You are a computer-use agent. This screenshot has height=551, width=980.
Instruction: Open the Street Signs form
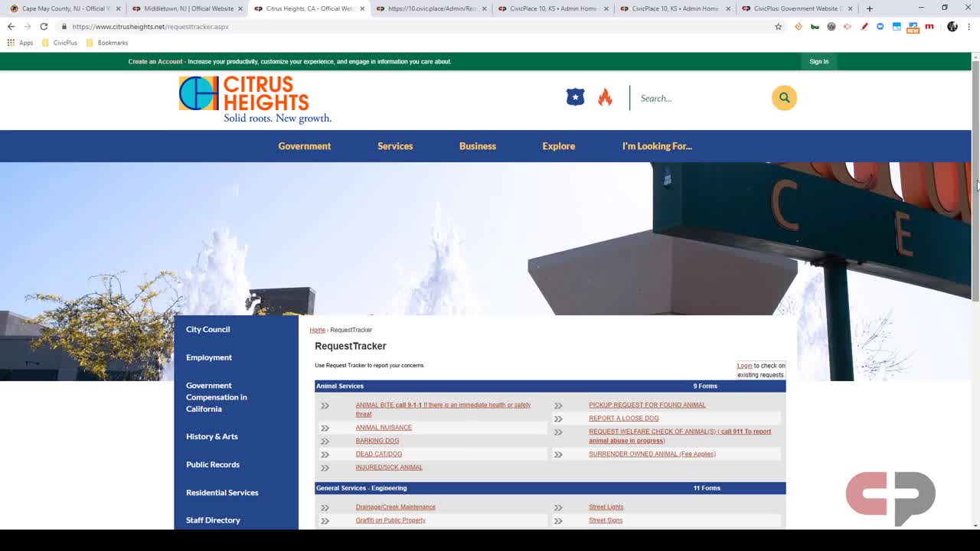pos(606,520)
